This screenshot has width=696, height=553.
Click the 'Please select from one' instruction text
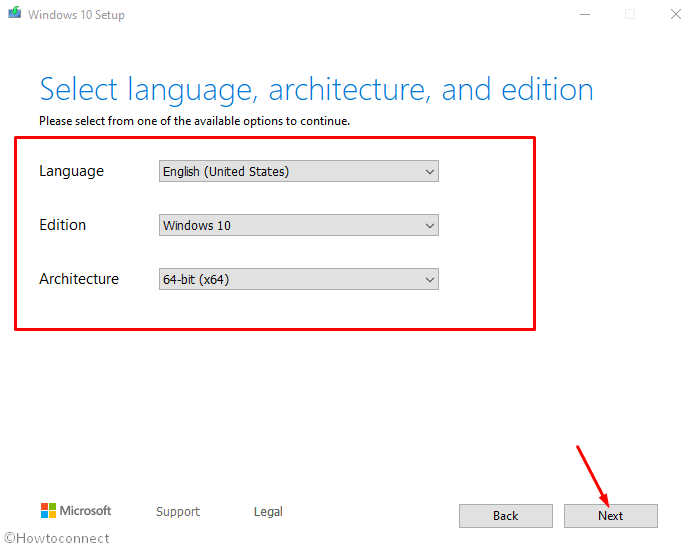(194, 121)
